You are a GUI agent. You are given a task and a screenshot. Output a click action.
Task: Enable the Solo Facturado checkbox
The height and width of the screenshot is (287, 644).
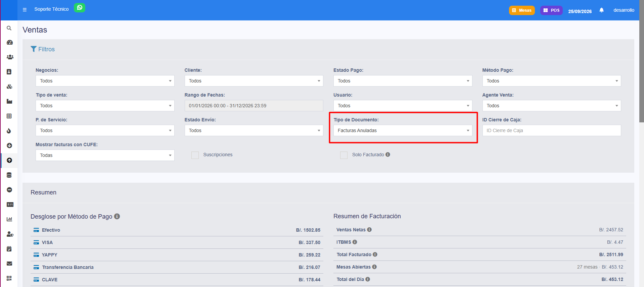tap(344, 155)
